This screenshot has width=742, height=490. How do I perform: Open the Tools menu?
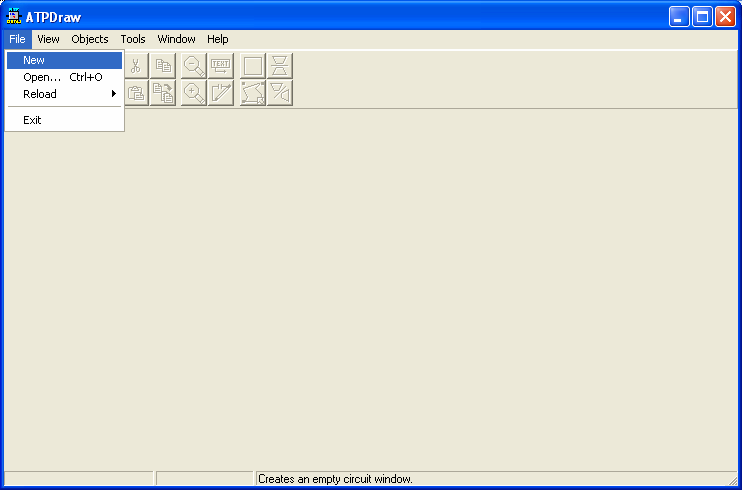coord(133,39)
